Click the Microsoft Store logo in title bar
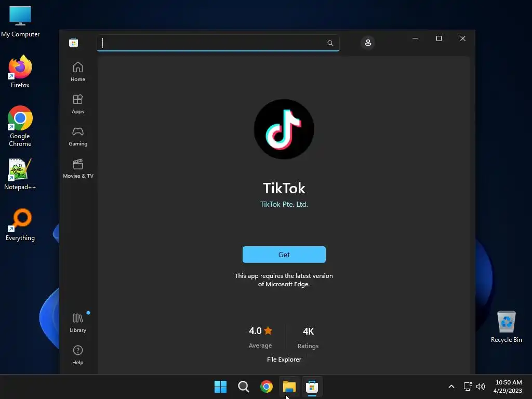This screenshot has width=532, height=399. (x=74, y=43)
